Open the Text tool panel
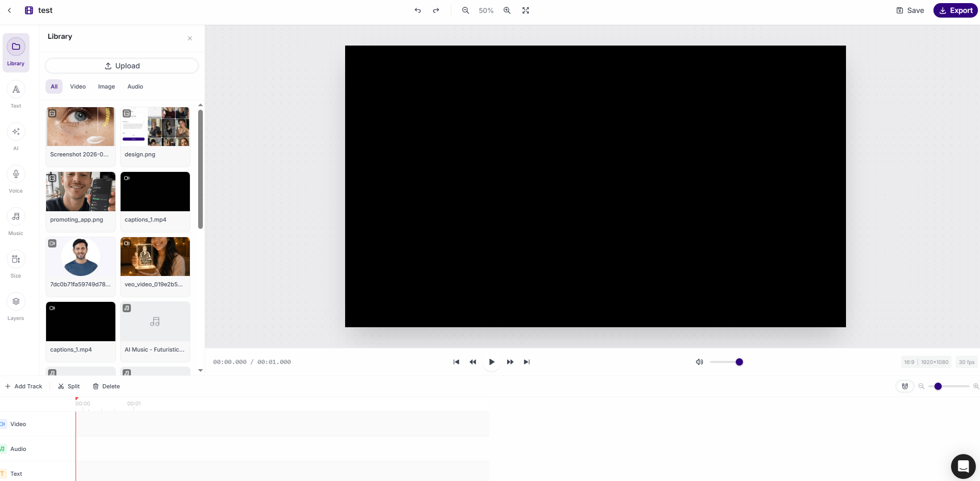 pyautogui.click(x=16, y=95)
